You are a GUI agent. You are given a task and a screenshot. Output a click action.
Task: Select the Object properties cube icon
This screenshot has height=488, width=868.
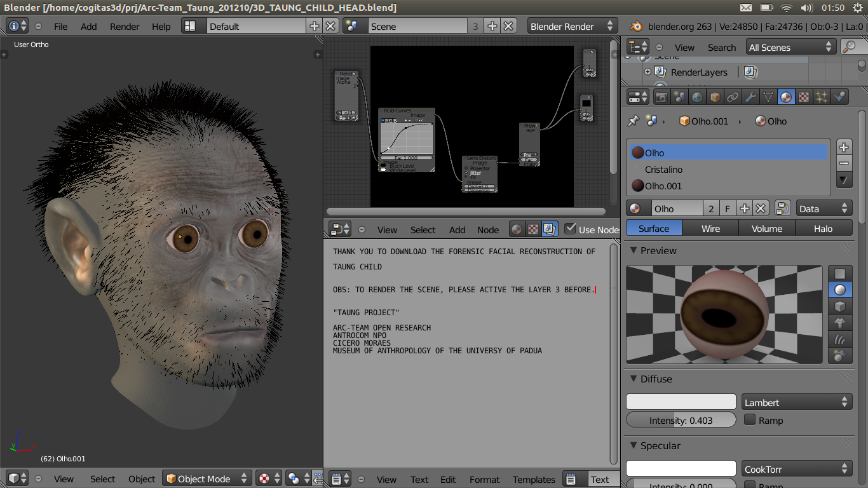(714, 96)
